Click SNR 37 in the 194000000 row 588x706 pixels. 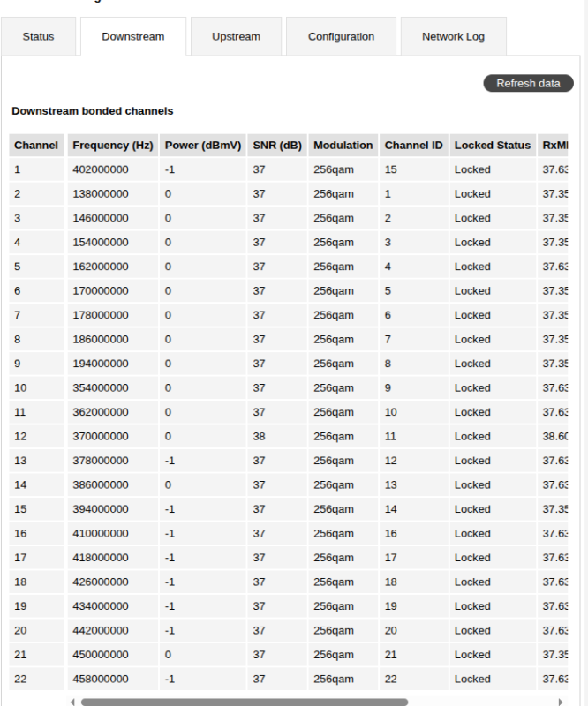click(277, 364)
